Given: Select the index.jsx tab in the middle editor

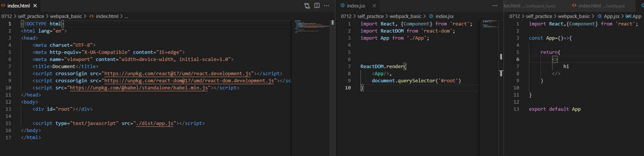Looking at the screenshot, I should tap(358, 6).
